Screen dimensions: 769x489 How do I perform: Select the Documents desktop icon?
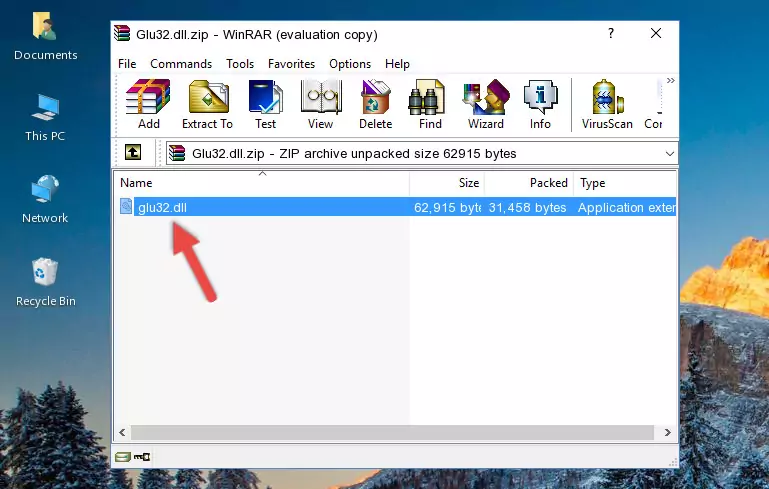(46, 37)
